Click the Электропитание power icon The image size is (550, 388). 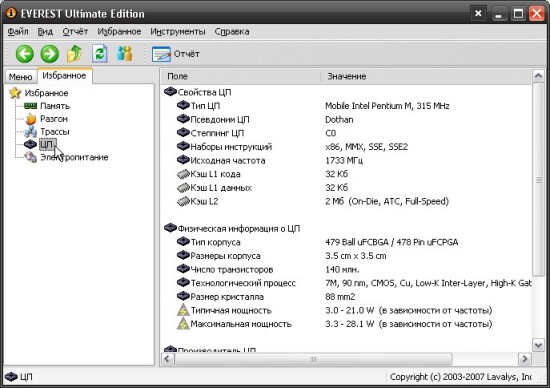tap(31, 157)
